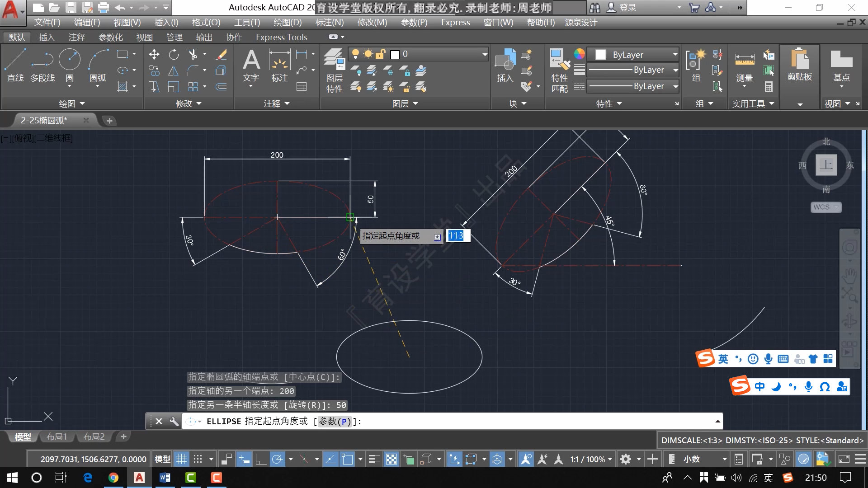The width and height of the screenshot is (868, 488).
Task: Switch to the 注释 ribbon tab
Action: click(x=76, y=38)
